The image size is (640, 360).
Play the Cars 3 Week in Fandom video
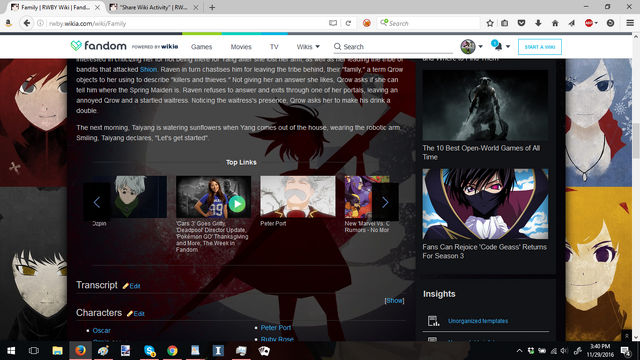(x=237, y=204)
